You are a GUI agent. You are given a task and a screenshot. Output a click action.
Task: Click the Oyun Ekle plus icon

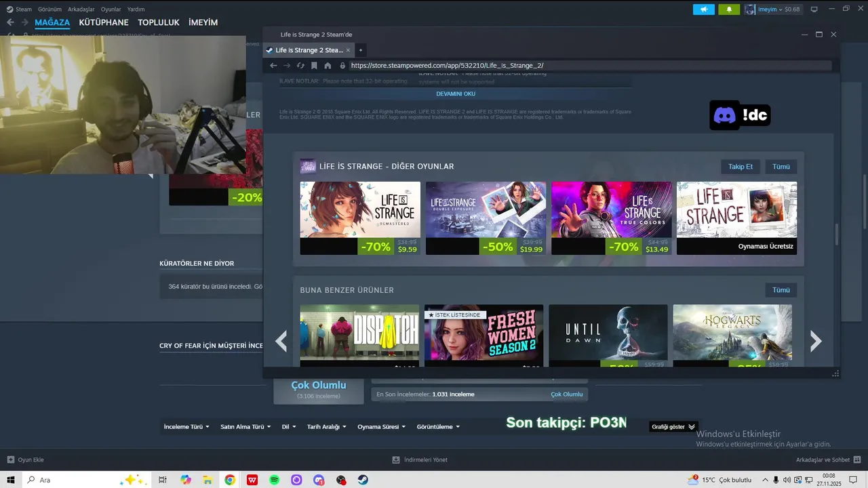point(10,460)
